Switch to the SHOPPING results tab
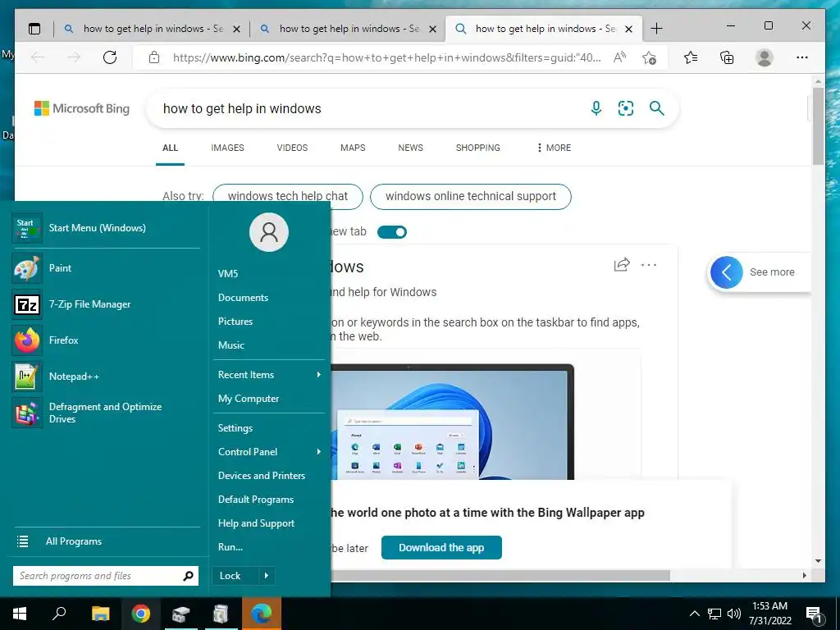This screenshot has height=630, width=840. (x=478, y=148)
